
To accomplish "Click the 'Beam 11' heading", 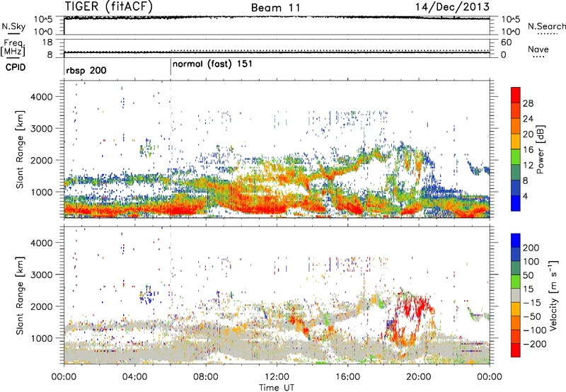I will [x=275, y=8].
